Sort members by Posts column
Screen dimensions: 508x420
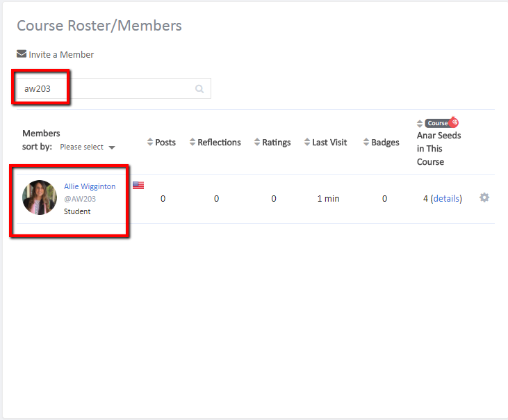[149, 142]
